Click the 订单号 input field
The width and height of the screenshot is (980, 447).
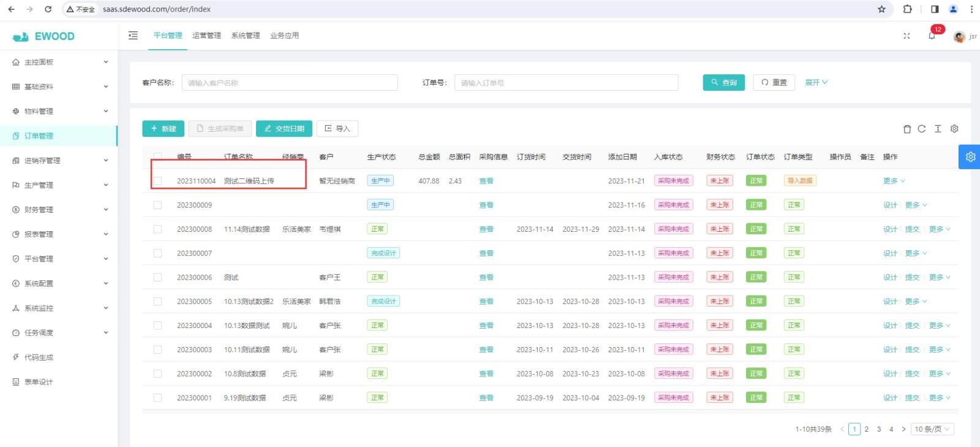pos(566,83)
